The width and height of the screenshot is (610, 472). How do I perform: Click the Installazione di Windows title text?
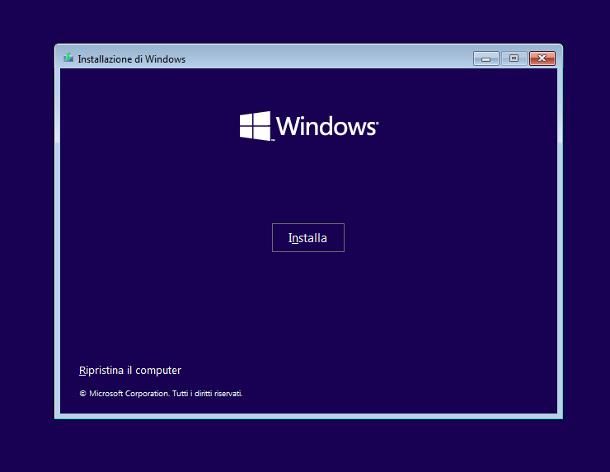[x=131, y=59]
